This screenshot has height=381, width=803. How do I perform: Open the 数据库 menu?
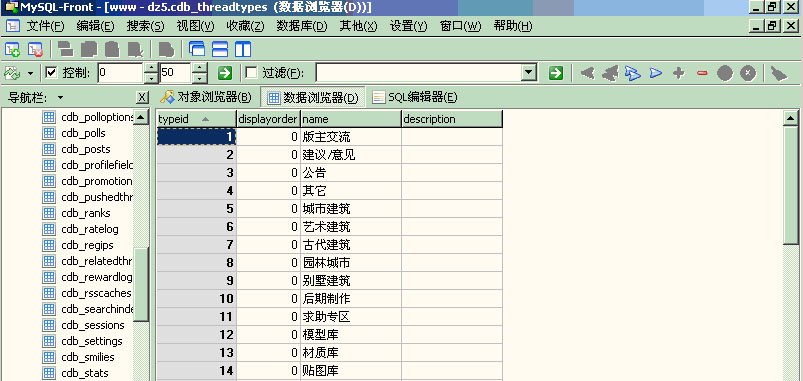click(302, 26)
